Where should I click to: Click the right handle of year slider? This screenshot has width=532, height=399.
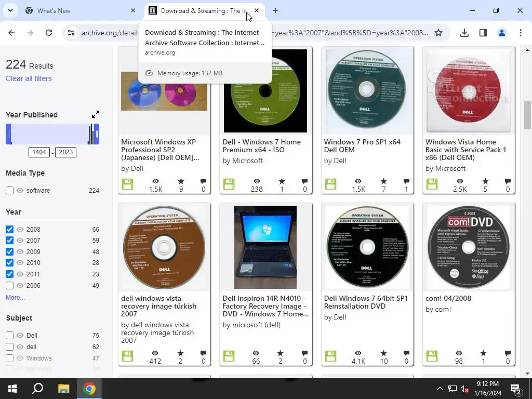(x=97, y=134)
